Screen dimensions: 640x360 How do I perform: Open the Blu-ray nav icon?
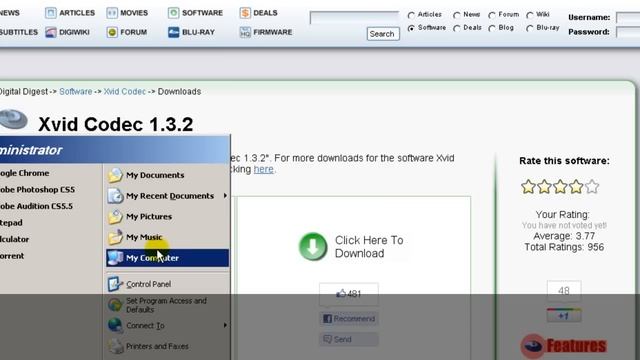pos(173,32)
